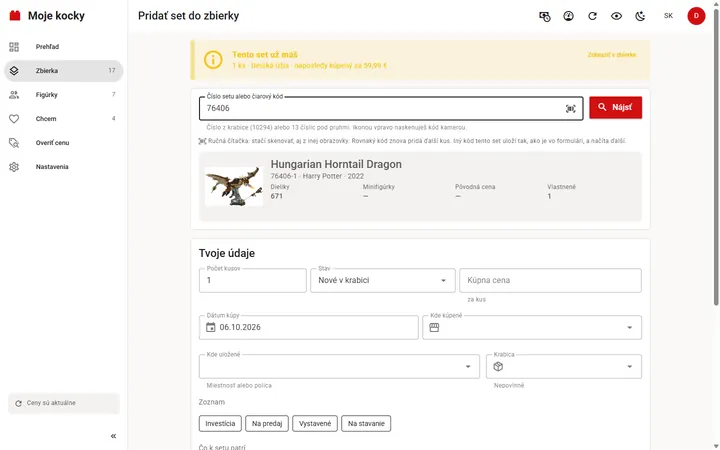720x450 pixels.
Task: Click the Ceny sú aktuálne status button
Action: coord(64,403)
